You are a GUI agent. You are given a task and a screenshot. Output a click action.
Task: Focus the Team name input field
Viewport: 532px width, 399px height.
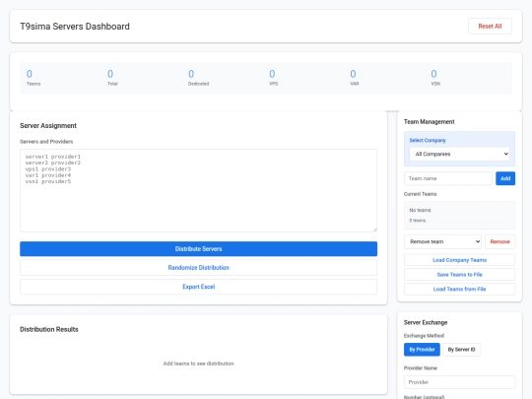tap(448, 178)
